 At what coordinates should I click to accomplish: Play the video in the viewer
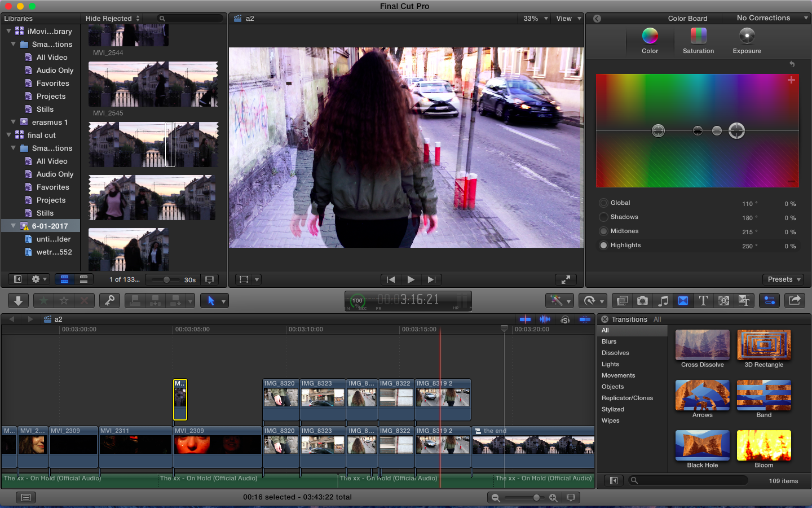(x=411, y=279)
